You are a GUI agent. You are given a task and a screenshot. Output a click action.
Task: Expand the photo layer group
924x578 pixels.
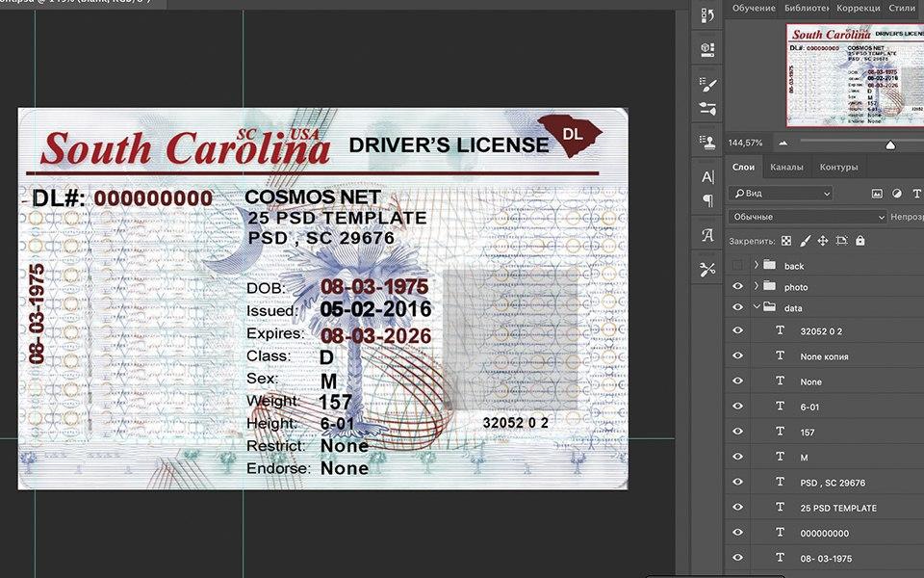pos(757,286)
